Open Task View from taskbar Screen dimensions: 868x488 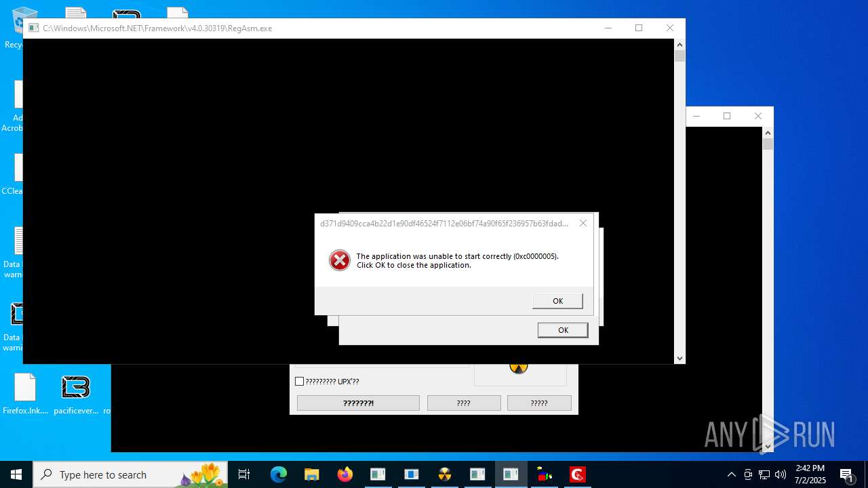pos(244,474)
